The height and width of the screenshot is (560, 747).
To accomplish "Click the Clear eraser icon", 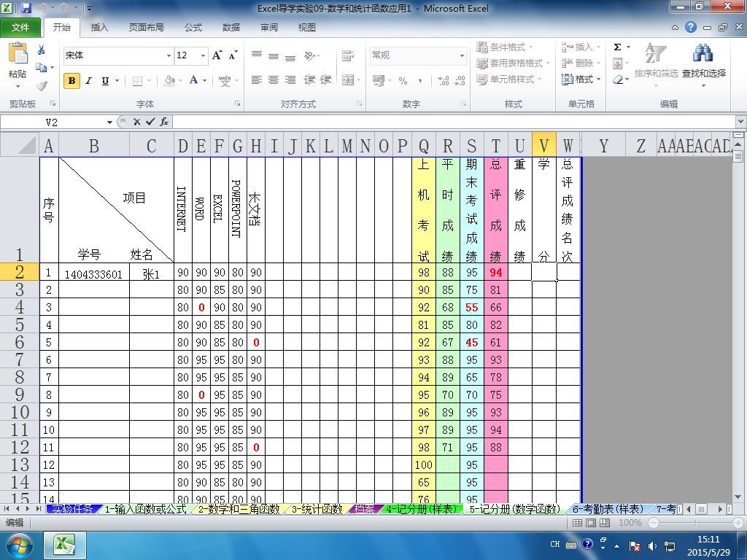I will point(617,79).
